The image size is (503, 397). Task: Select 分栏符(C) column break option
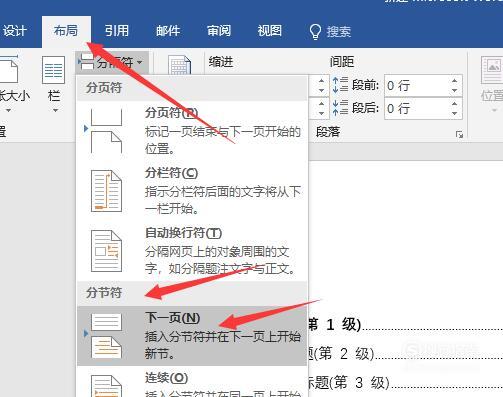192,191
